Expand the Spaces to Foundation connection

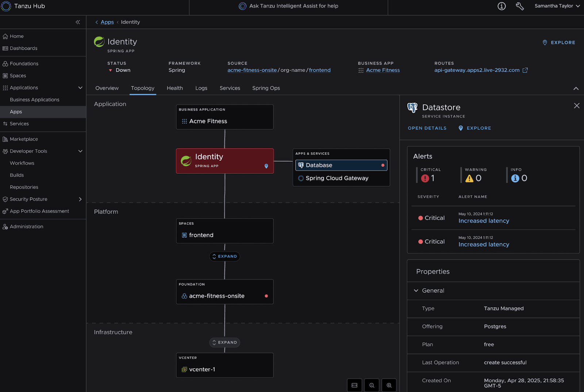(224, 256)
